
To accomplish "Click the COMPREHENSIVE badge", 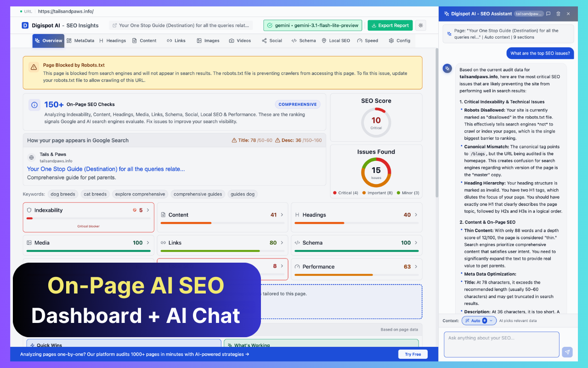I will pyautogui.click(x=298, y=104).
